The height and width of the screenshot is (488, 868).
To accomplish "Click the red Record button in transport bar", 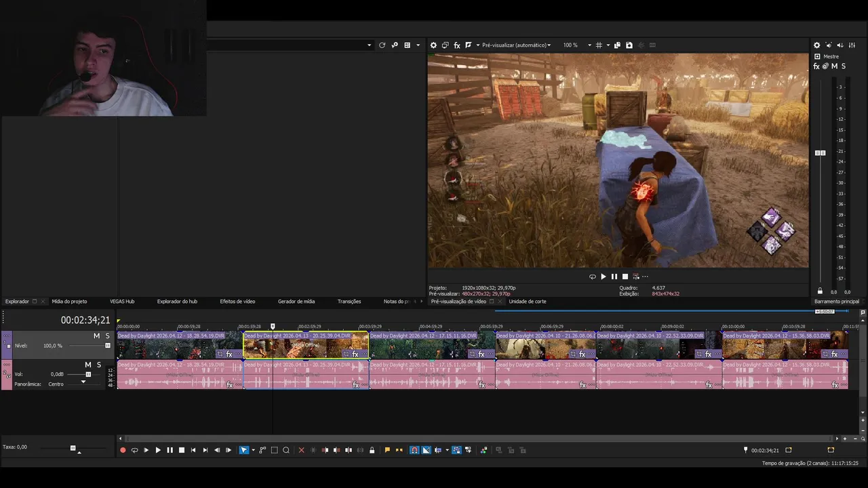I will (123, 450).
